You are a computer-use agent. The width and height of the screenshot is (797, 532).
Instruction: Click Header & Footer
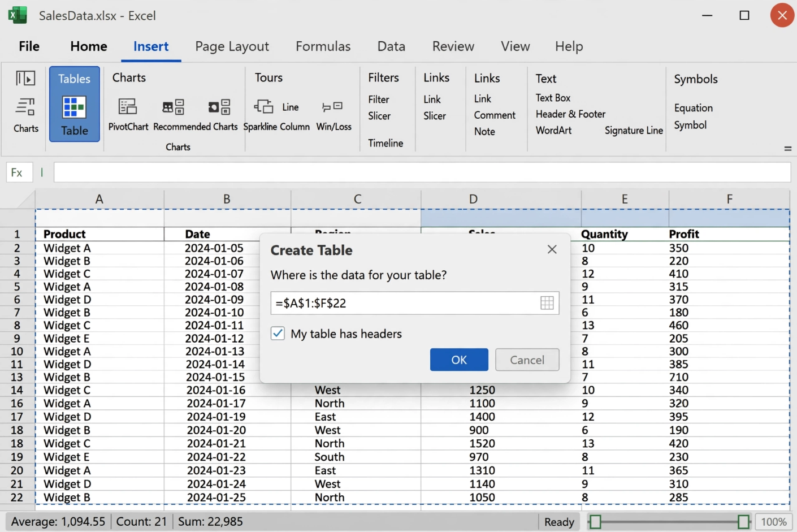coord(570,114)
